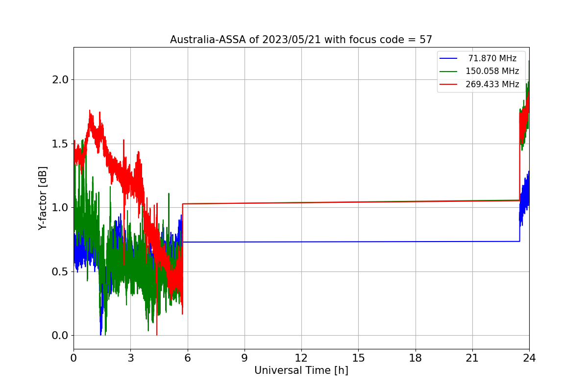Click x-axis tick label '18'
The width and height of the screenshot is (588, 392).
pos(416,358)
